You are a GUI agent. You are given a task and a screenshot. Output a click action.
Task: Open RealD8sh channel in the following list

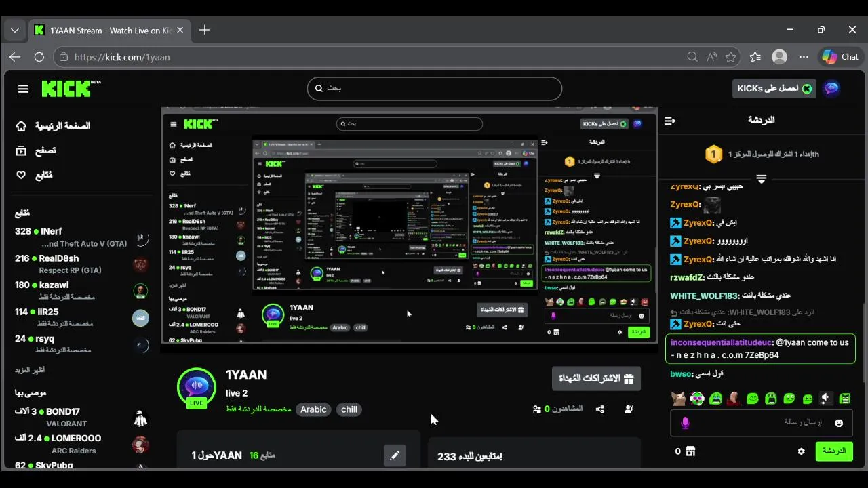click(81, 264)
